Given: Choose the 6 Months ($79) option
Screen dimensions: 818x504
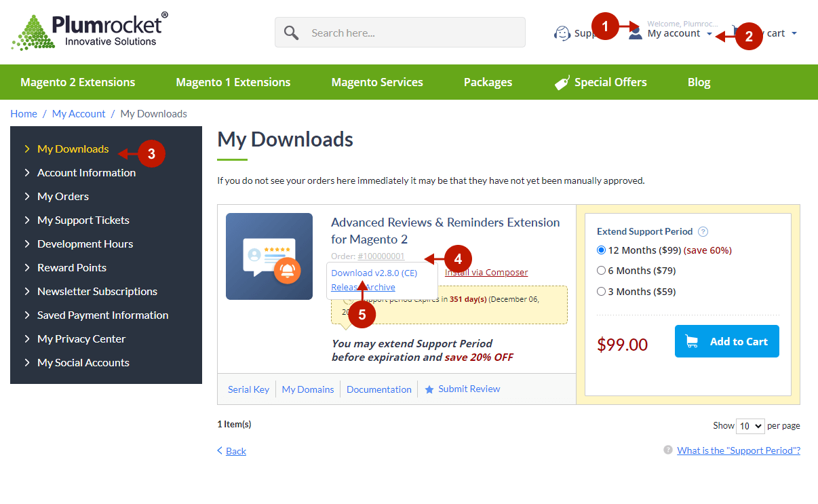Looking at the screenshot, I should 600,270.
